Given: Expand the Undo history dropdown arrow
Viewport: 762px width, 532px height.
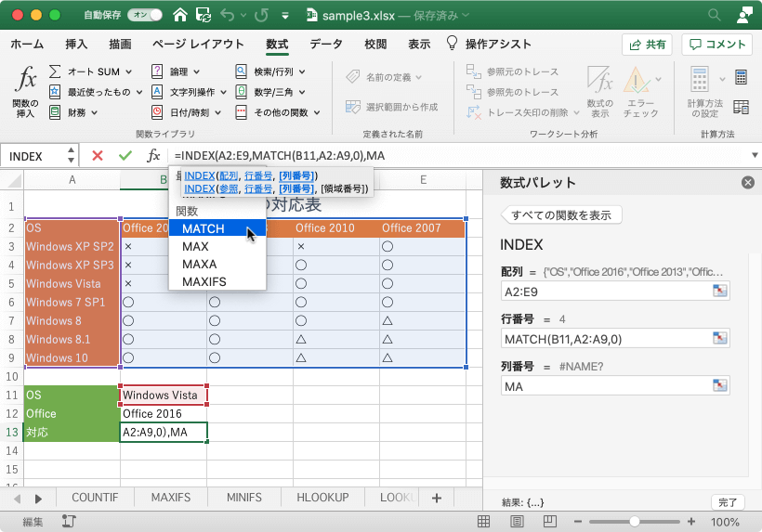Looking at the screenshot, I should click(243, 16).
